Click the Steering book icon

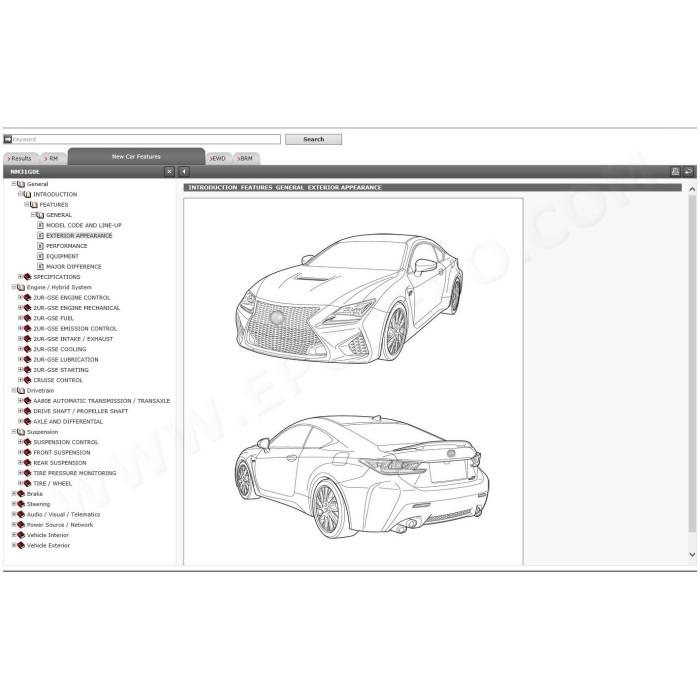(x=21, y=504)
